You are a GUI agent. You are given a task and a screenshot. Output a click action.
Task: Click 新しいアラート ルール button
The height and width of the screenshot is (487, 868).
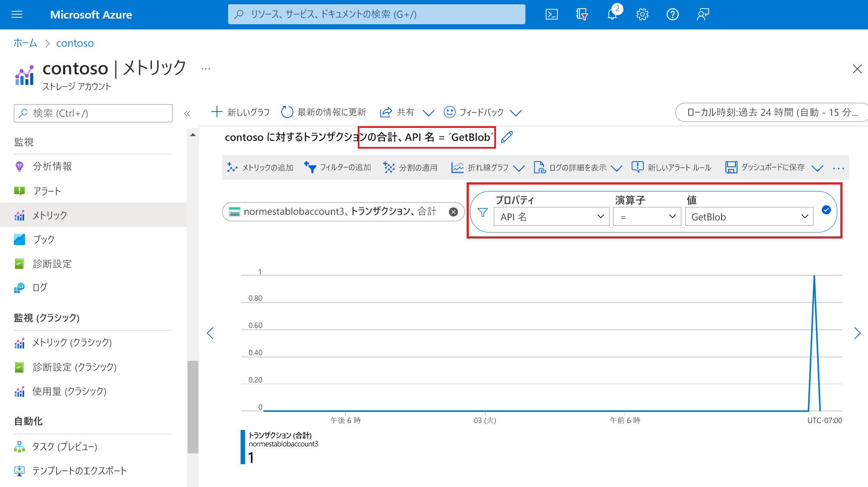[671, 168]
